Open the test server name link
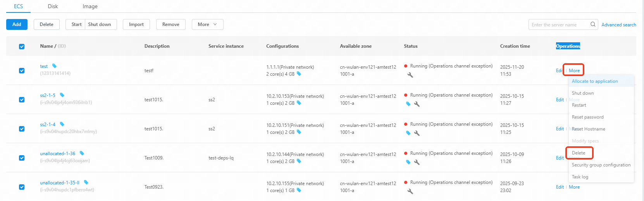 click(44, 66)
